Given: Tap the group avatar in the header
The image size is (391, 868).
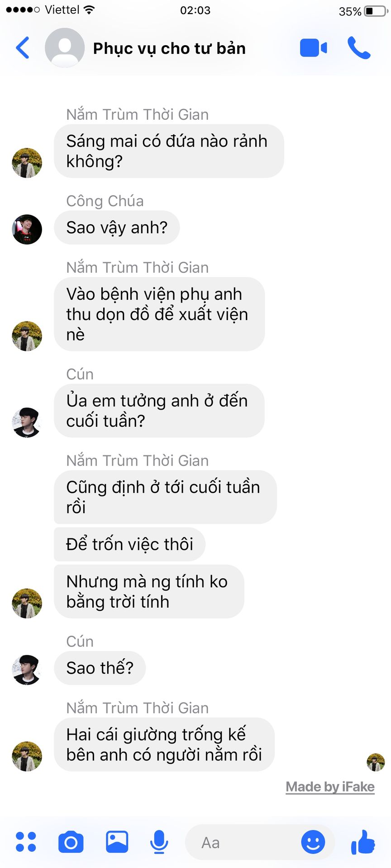Looking at the screenshot, I should point(65,47).
